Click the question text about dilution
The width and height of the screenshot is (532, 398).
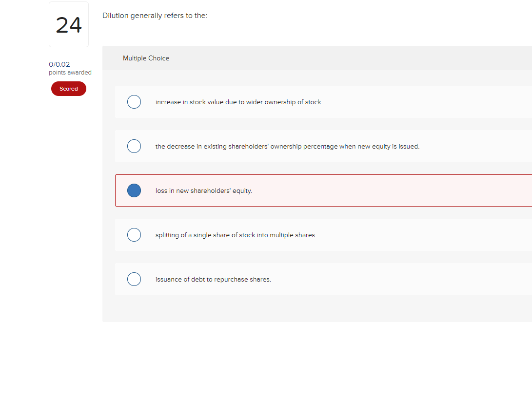(x=155, y=15)
